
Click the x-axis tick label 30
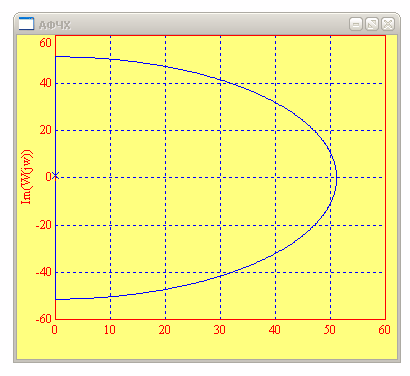click(x=219, y=330)
